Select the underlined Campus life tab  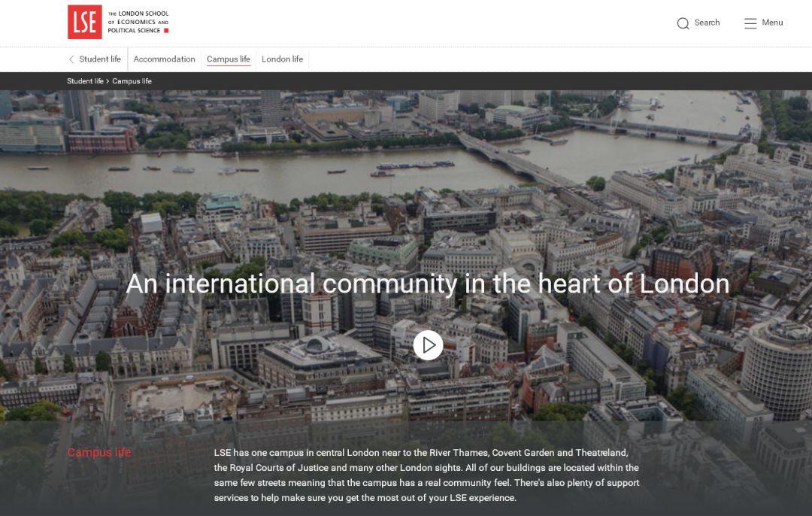click(229, 59)
